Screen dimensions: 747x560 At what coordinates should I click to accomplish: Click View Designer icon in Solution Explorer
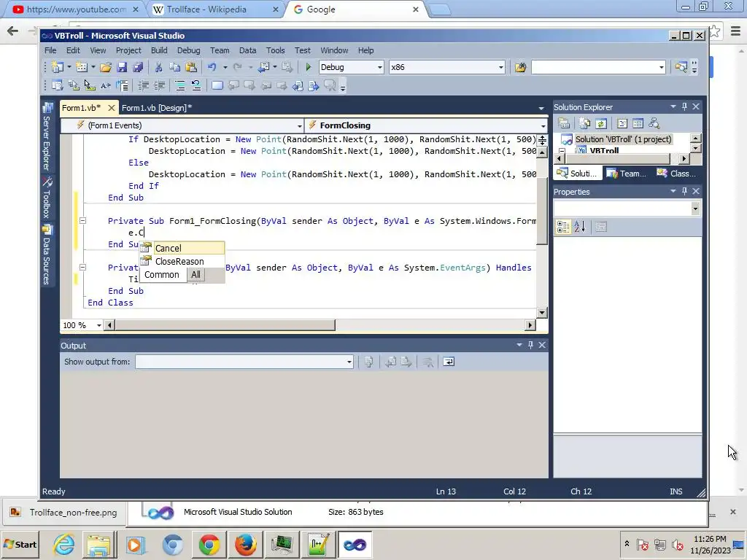pos(638,124)
